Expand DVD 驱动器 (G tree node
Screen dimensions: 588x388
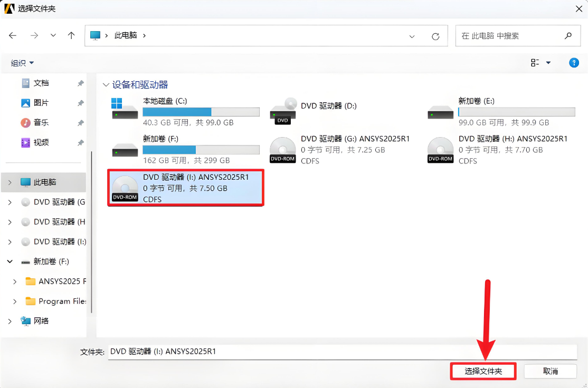point(10,202)
